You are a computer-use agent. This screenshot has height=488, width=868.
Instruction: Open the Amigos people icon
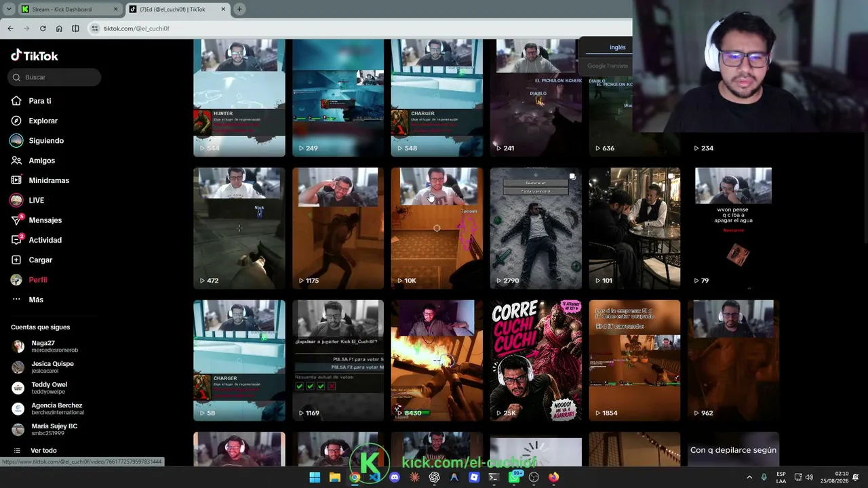pos(16,161)
